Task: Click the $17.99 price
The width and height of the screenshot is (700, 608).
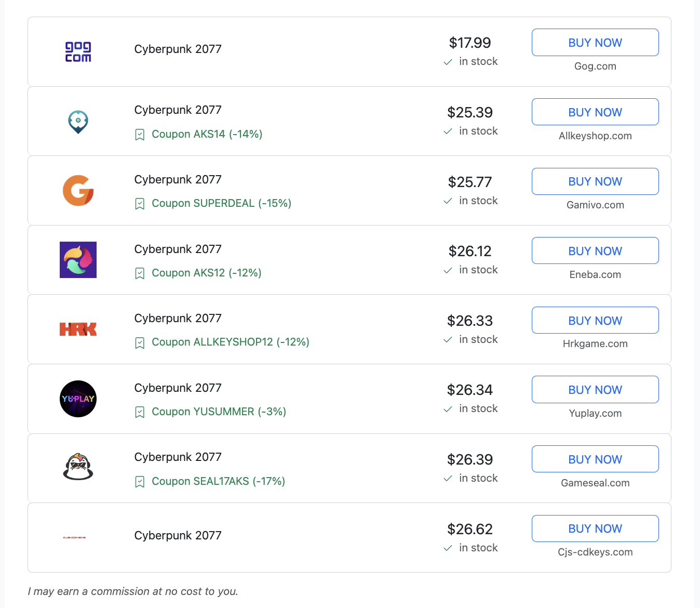Action: (x=470, y=43)
